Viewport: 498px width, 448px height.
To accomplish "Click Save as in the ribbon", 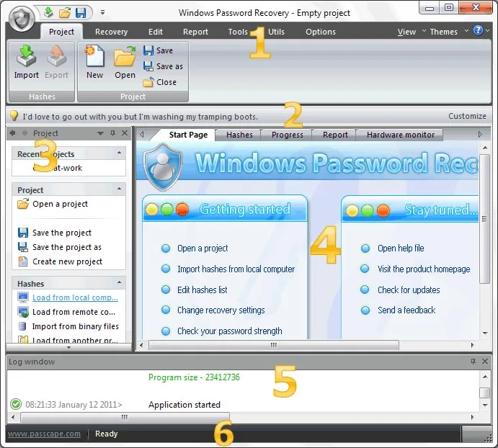I will click(x=163, y=66).
